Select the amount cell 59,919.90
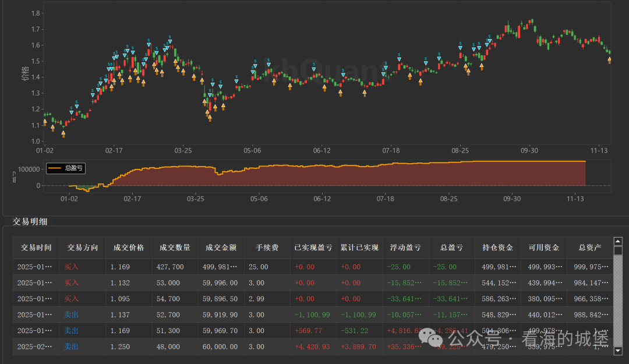Image resolution: width=629 pixels, height=364 pixels. tap(221, 315)
